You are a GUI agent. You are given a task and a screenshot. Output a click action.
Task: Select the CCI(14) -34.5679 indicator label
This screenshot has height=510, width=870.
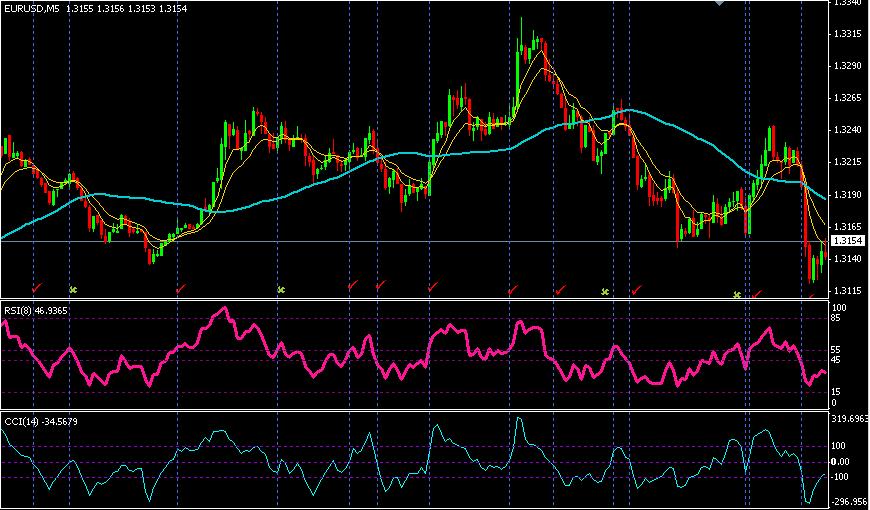coord(41,422)
